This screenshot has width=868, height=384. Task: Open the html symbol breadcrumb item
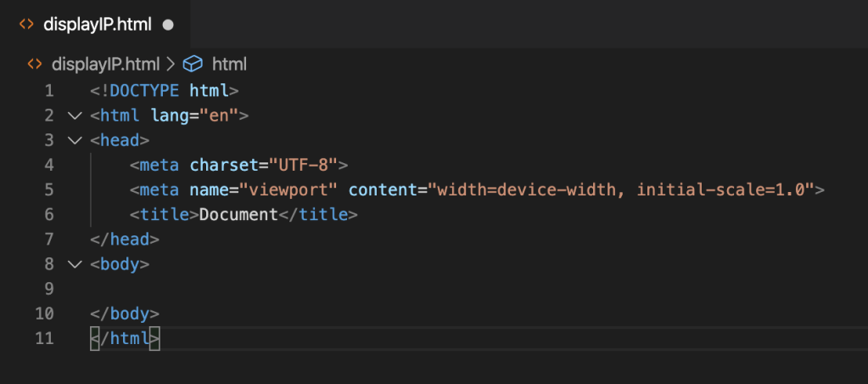[x=229, y=64]
